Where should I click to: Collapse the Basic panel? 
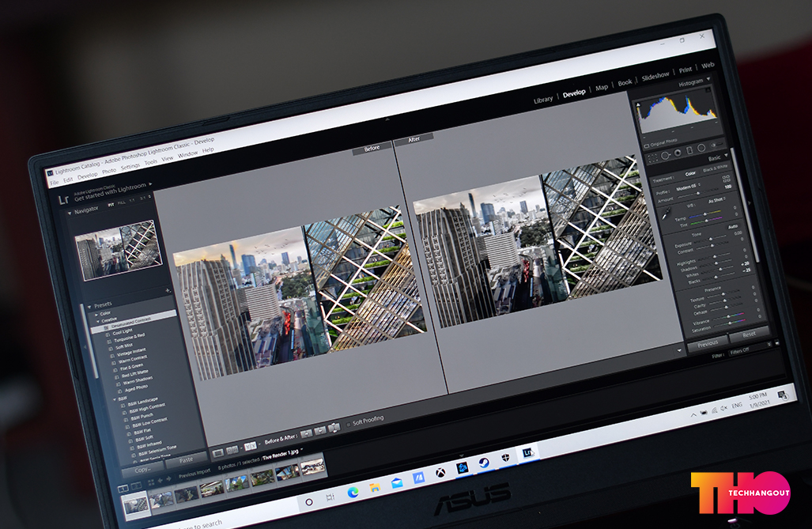pos(726,155)
